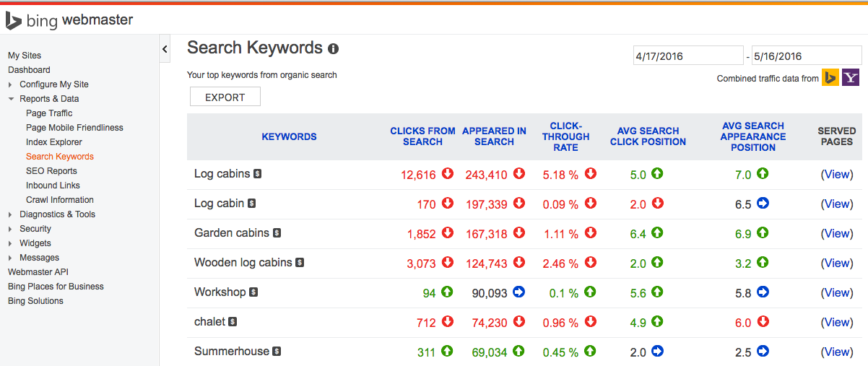868x366 pixels.
Task: Collapse the left sidebar with chevron
Action: (x=165, y=49)
